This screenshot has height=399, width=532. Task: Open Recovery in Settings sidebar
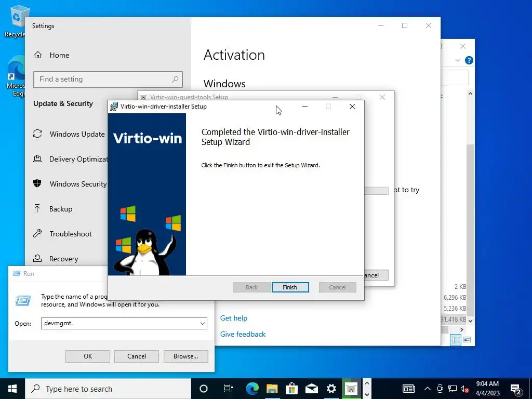coord(63,259)
